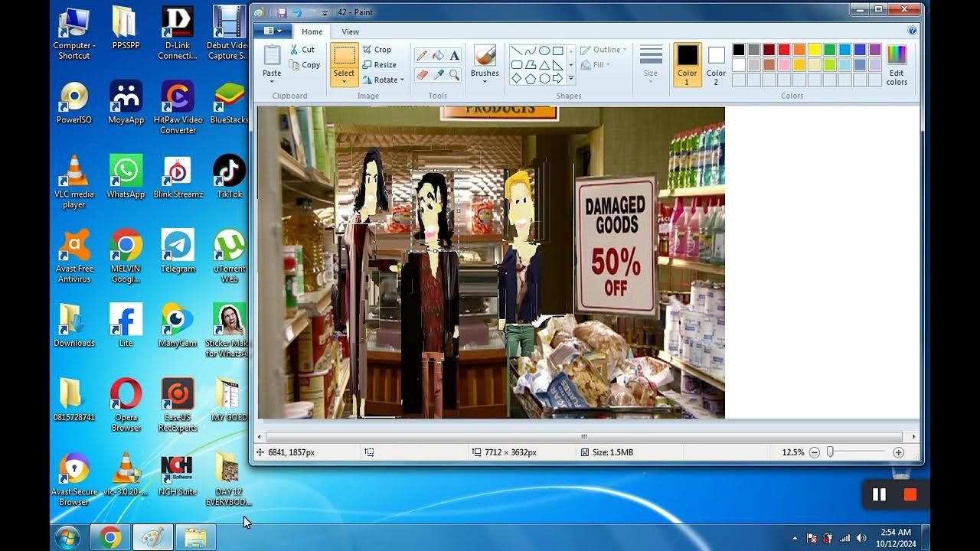980x551 pixels.
Task: Click the volume icon in system tray
Action: (861, 538)
